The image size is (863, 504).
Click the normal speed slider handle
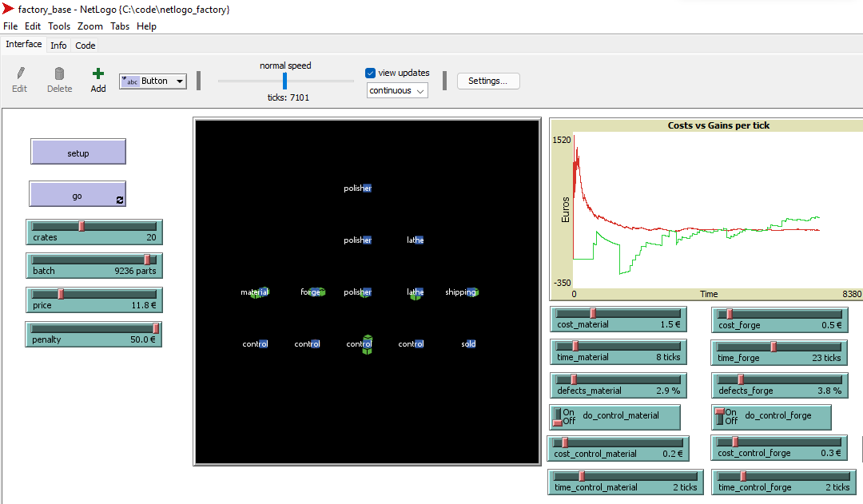coord(284,81)
